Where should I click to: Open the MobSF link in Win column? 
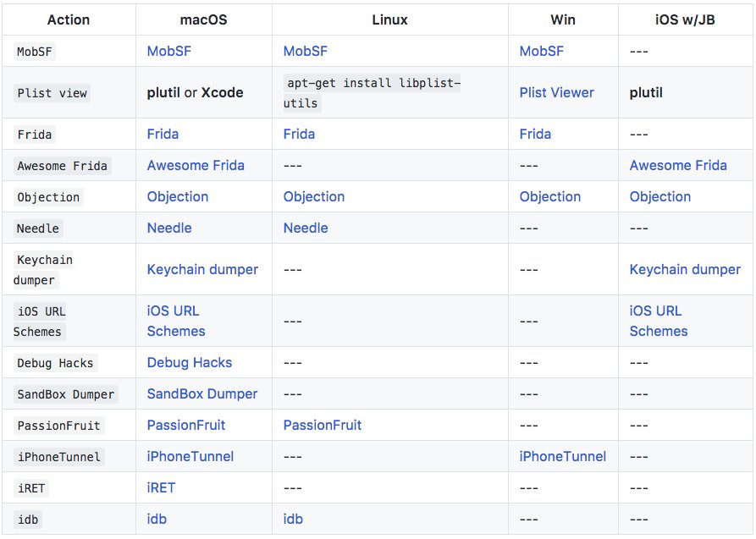pyautogui.click(x=542, y=51)
